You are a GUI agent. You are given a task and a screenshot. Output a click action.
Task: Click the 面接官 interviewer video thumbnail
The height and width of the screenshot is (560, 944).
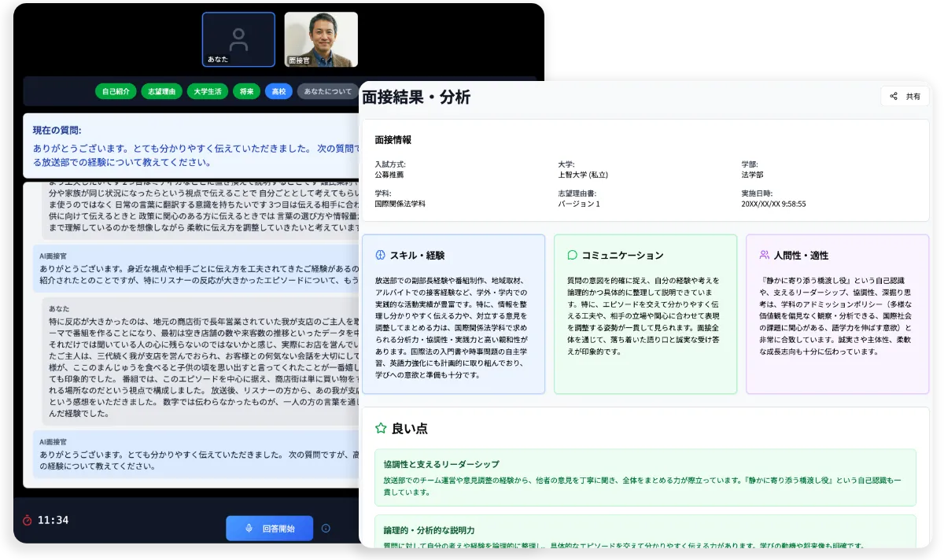[x=321, y=39]
